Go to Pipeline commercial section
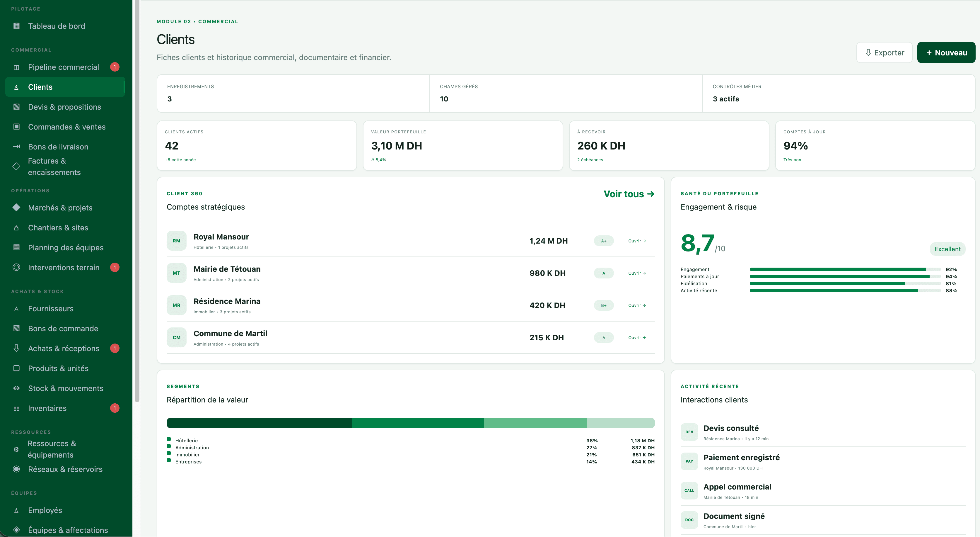980x537 pixels. pos(65,67)
